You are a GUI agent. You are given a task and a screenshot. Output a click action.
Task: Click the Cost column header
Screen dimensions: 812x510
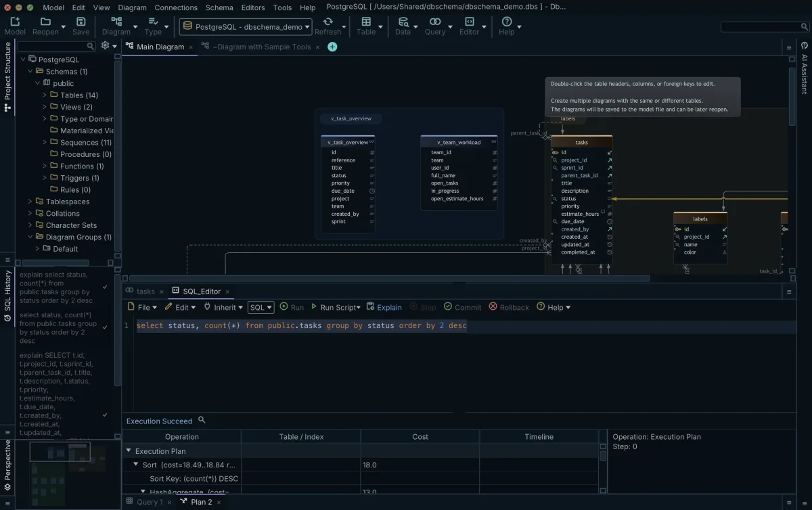(x=420, y=437)
